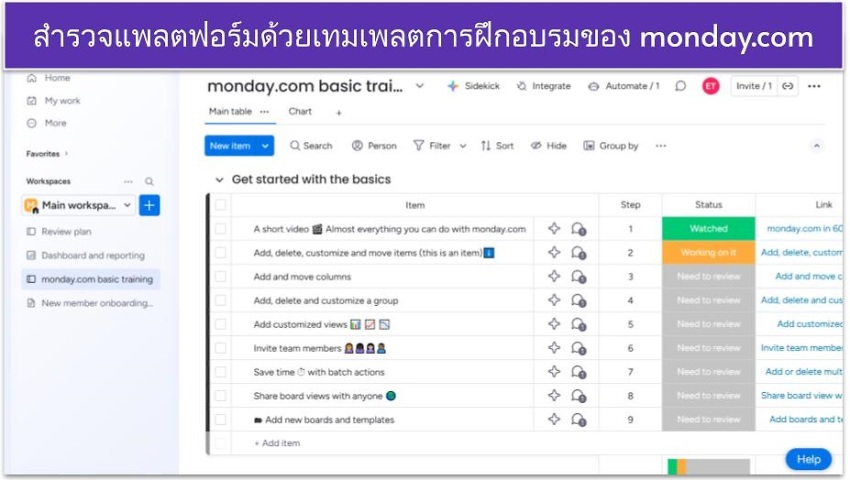The height and width of the screenshot is (480, 850).
Task: Filter board by Person
Action: pyautogui.click(x=375, y=146)
